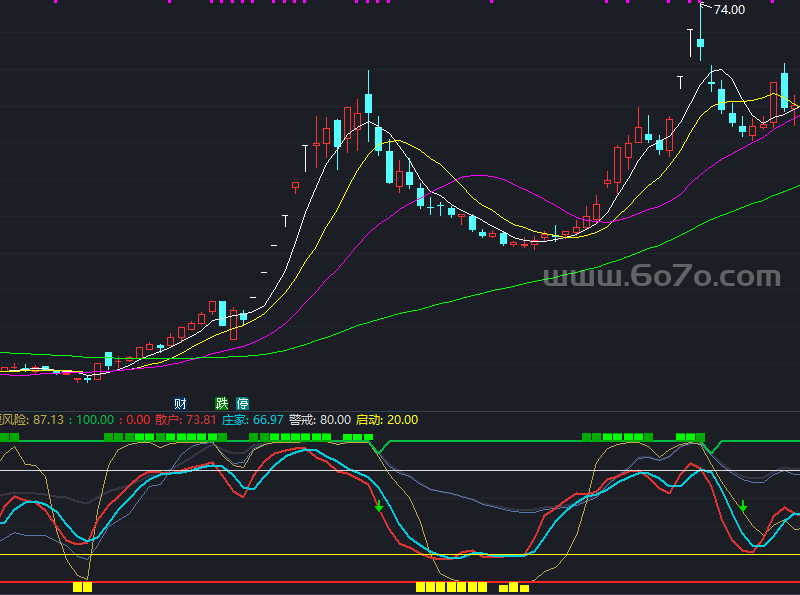The height and width of the screenshot is (595, 800).
Task: Click the 启动 20.00 indicator label
Action: click(387, 420)
